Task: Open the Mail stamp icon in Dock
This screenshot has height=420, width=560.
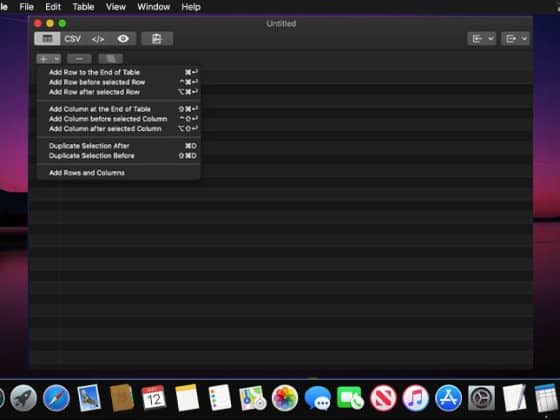Action: tap(89, 398)
